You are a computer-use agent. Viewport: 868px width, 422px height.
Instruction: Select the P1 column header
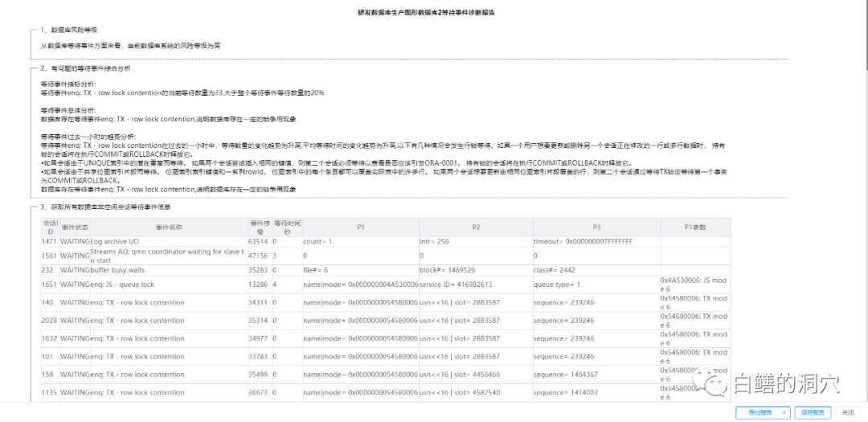(360, 227)
